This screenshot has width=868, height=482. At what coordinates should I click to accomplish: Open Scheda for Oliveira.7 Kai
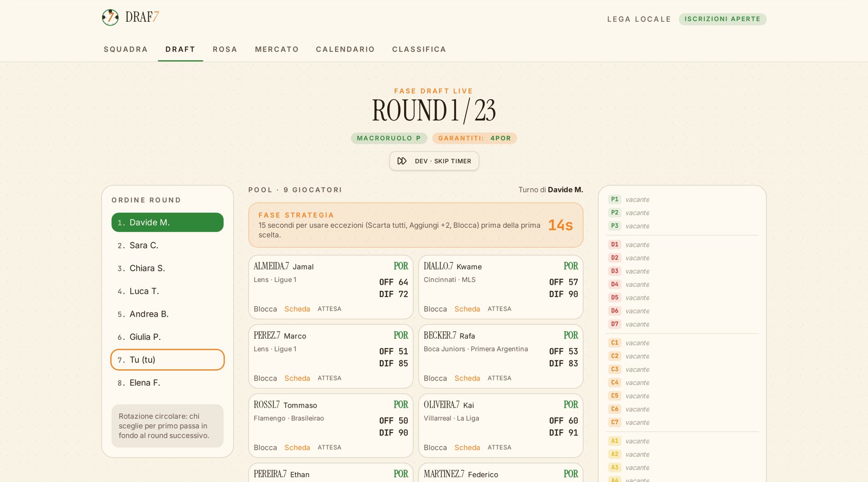click(x=467, y=448)
